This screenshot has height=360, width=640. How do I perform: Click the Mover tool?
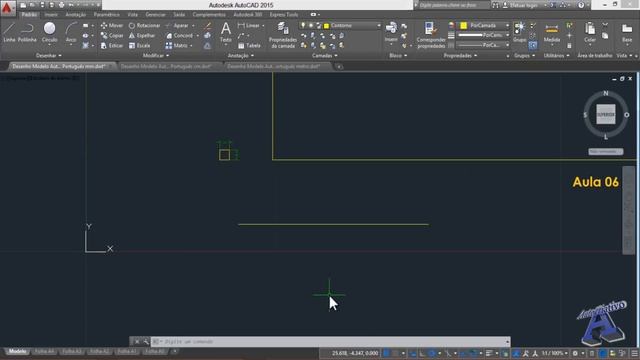click(x=112, y=25)
